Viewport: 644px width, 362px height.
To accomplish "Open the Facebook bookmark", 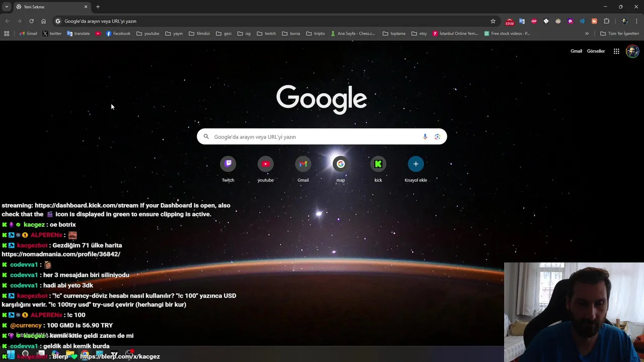I will click(x=118, y=34).
